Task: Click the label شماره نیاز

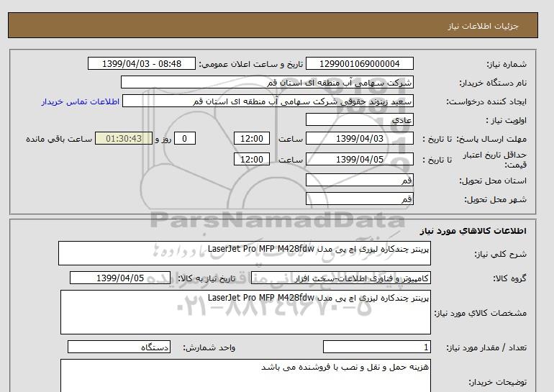Action: tap(507, 64)
